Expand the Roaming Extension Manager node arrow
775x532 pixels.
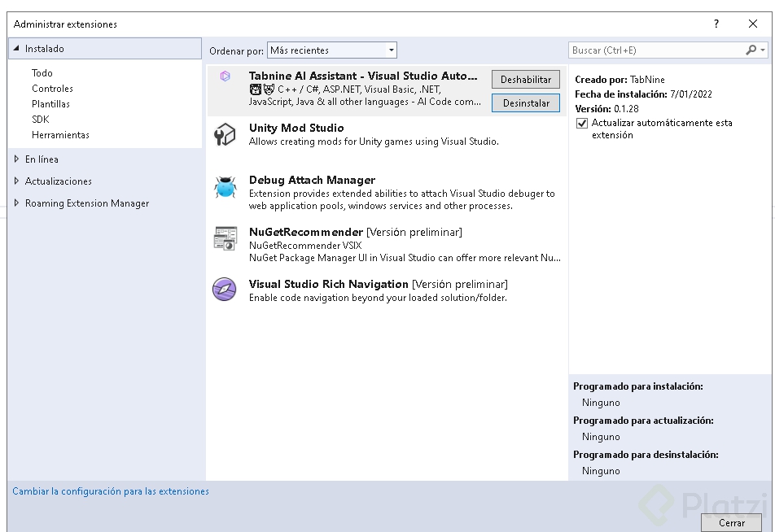pos(16,203)
